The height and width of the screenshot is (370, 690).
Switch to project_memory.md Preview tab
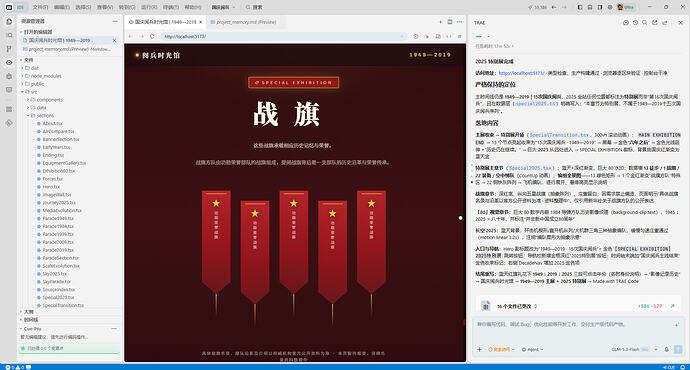tap(243, 22)
